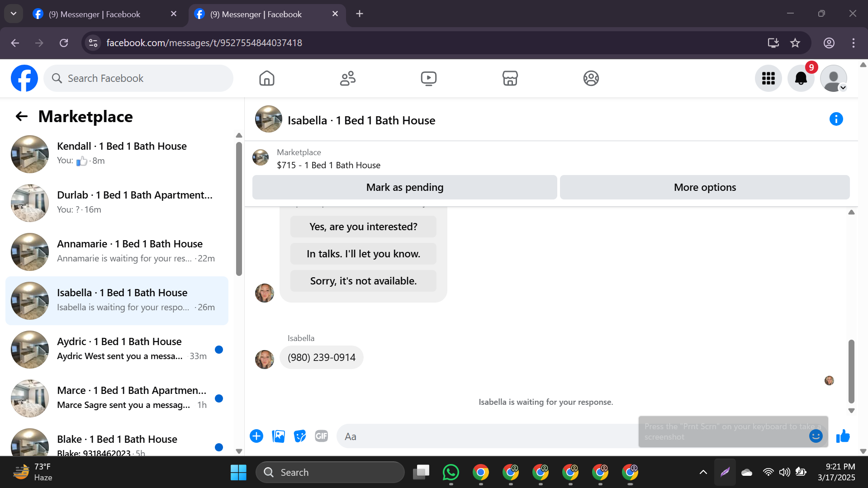
Task: Click the phone number message (980) 239-0914
Action: 322,357
